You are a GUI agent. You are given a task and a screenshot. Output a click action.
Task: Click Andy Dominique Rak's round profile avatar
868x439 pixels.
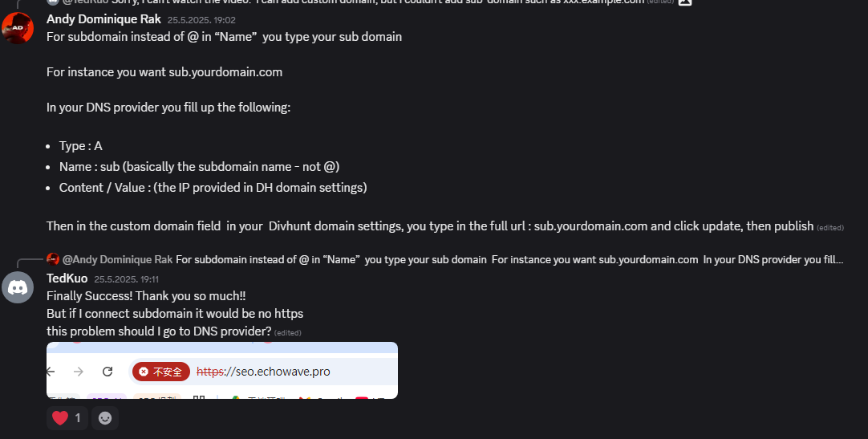(18, 27)
